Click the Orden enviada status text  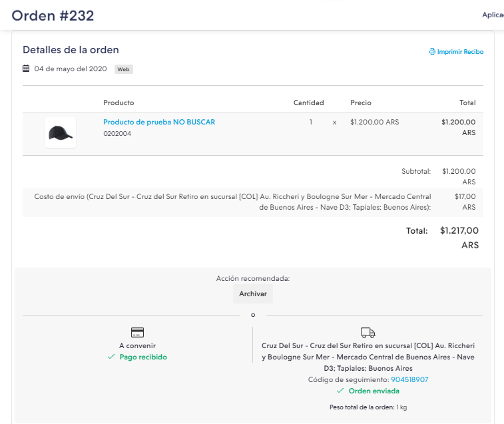click(374, 391)
